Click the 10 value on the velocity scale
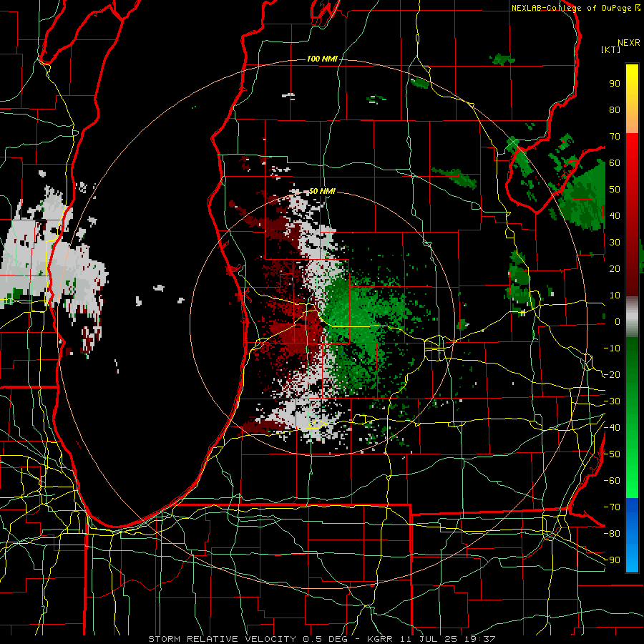 [x=615, y=296]
